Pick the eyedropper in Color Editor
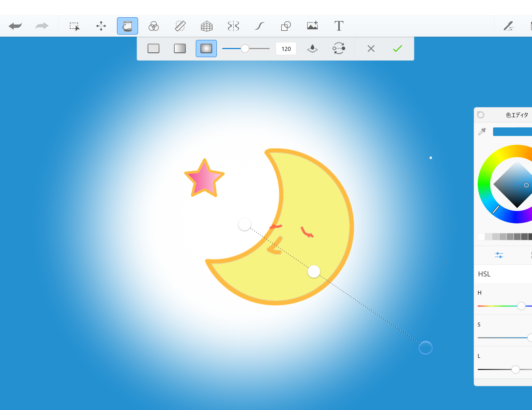 [x=482, y=132]
